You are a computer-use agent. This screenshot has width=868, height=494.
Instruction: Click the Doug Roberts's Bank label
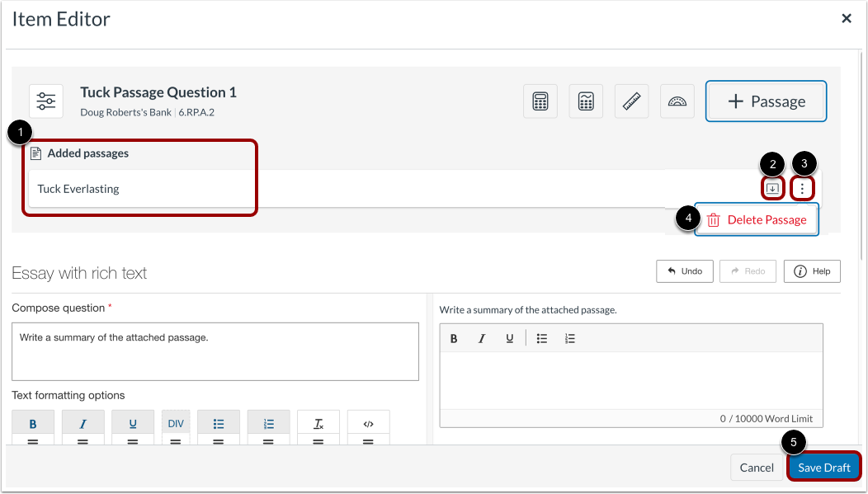[x=125, y=112]
